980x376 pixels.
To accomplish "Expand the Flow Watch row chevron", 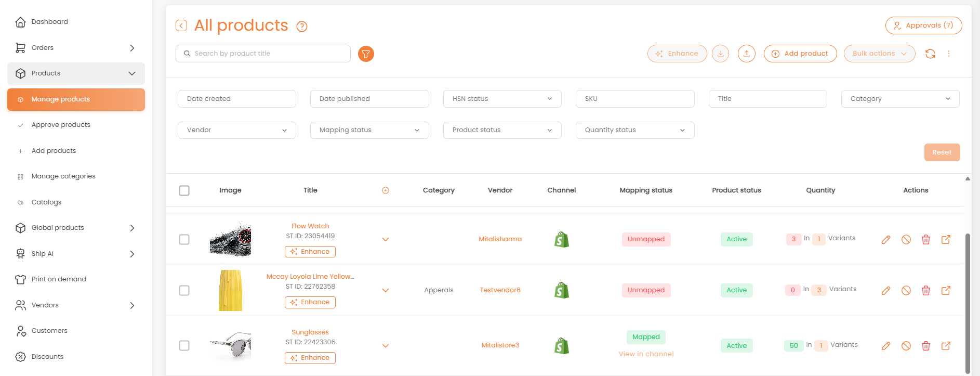I will coord(386,239).
